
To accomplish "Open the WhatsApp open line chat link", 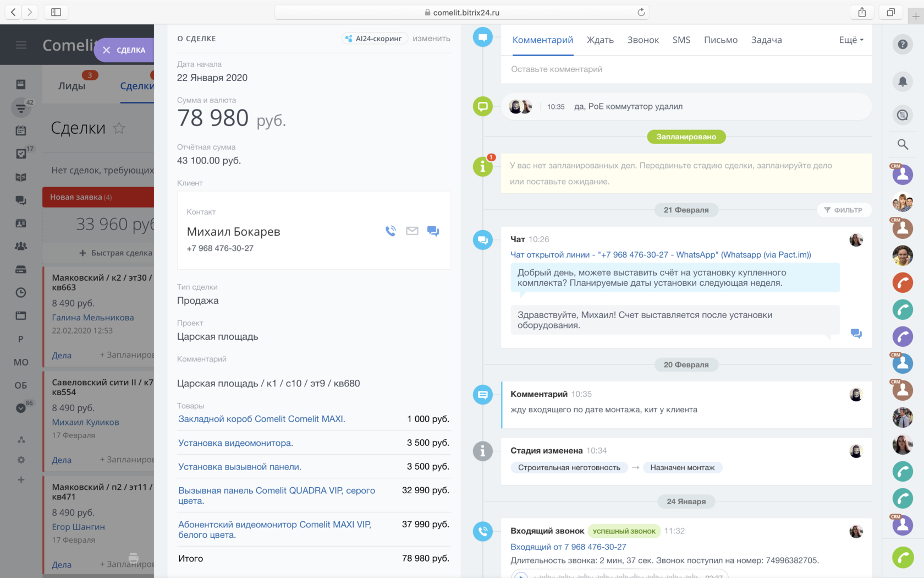I will point(661,255).
